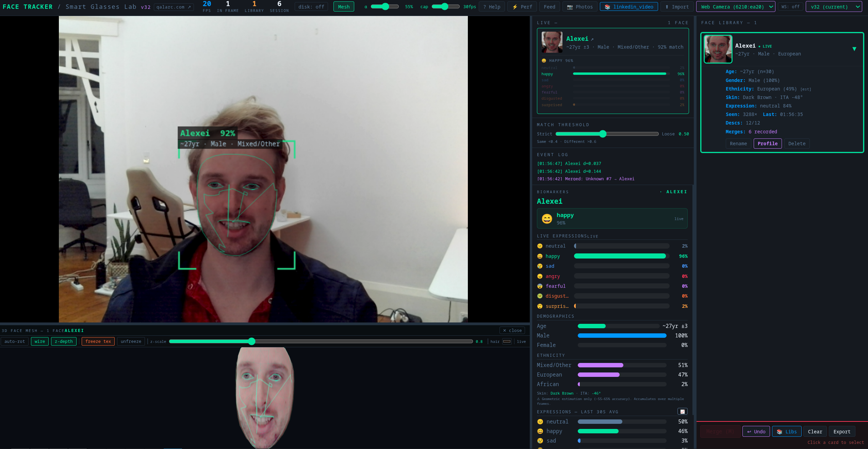Click the angry emoji in Live Expressions

(x=540, y=276)
